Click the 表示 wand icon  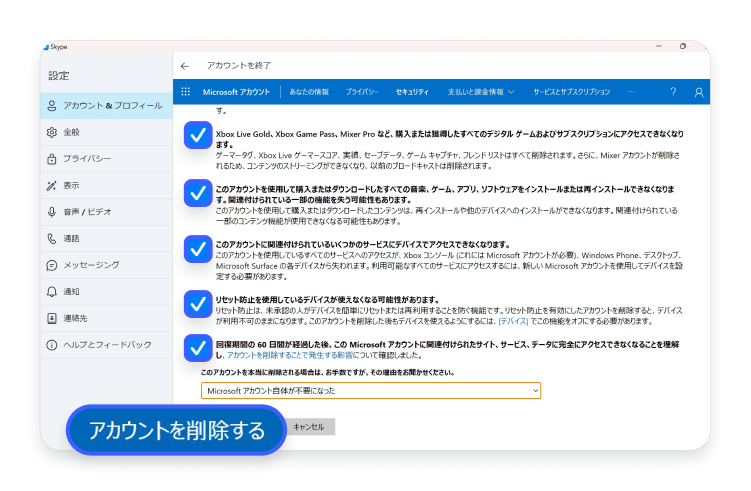[x=52, y=185]
